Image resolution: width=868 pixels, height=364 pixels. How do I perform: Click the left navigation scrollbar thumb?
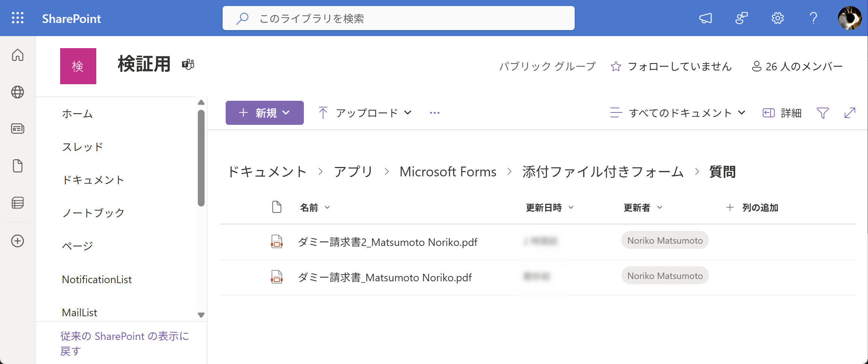201,158
